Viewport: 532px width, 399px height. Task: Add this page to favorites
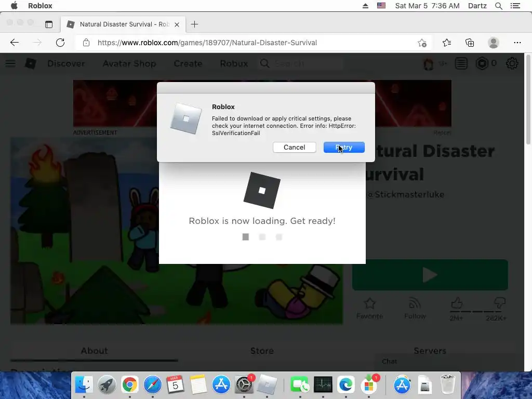pos(422,43)
